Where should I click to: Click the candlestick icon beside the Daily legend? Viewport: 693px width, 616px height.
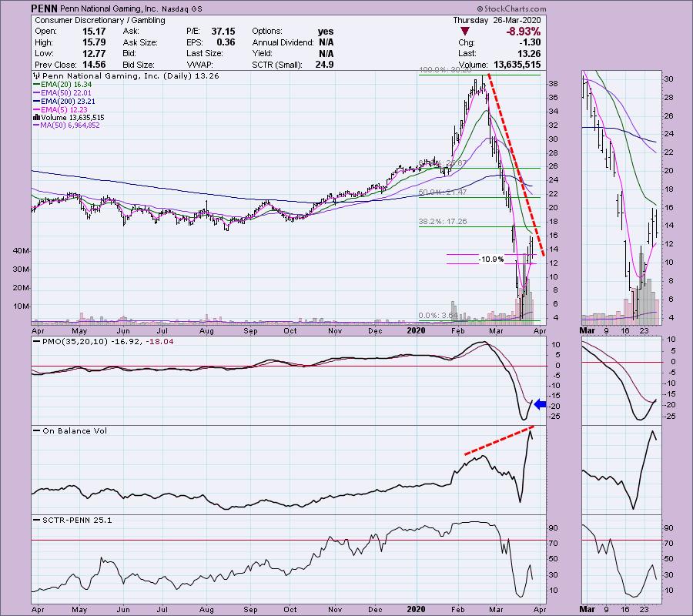tap(37, 76)
